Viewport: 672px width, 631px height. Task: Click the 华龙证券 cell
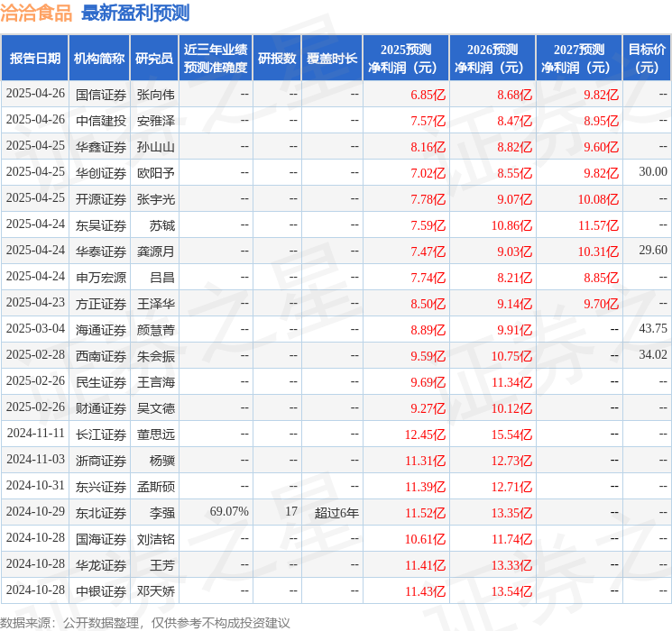pyautogui.click(x=101, y=565)
